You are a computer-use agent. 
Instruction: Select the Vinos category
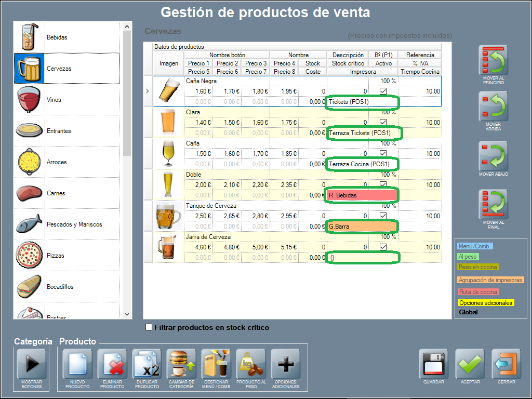click(66, 100)
